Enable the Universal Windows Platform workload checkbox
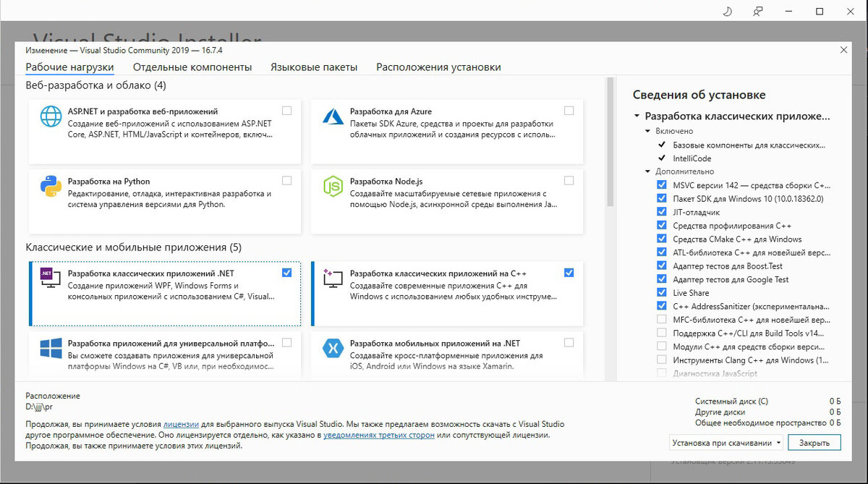This screenshot has width=868, height=484. (287, 342)
